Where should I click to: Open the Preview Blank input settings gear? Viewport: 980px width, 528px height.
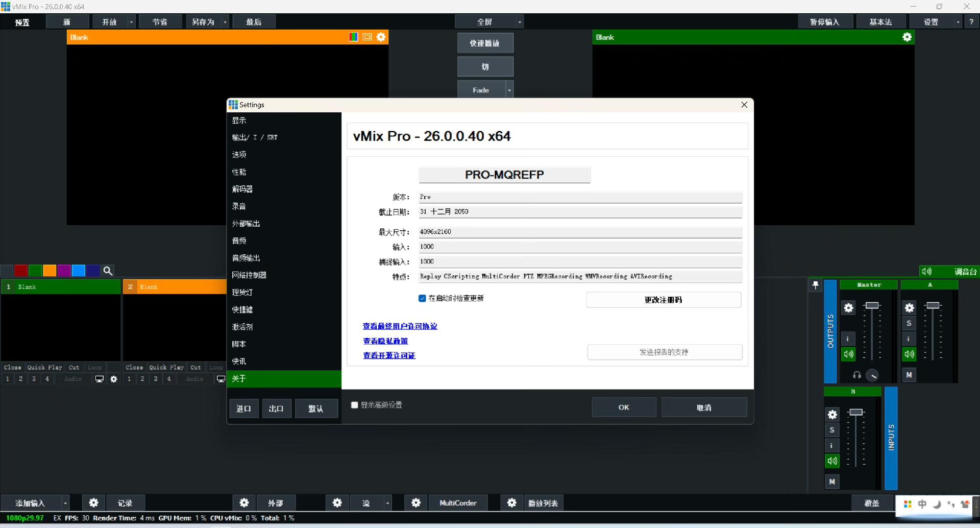(x=381, y=37)
